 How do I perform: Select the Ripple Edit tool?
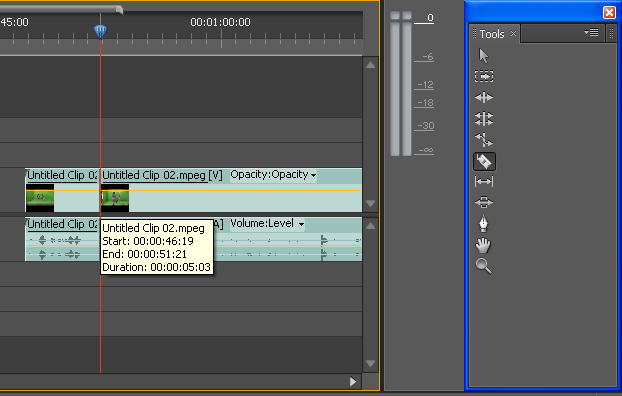point(484,98)
